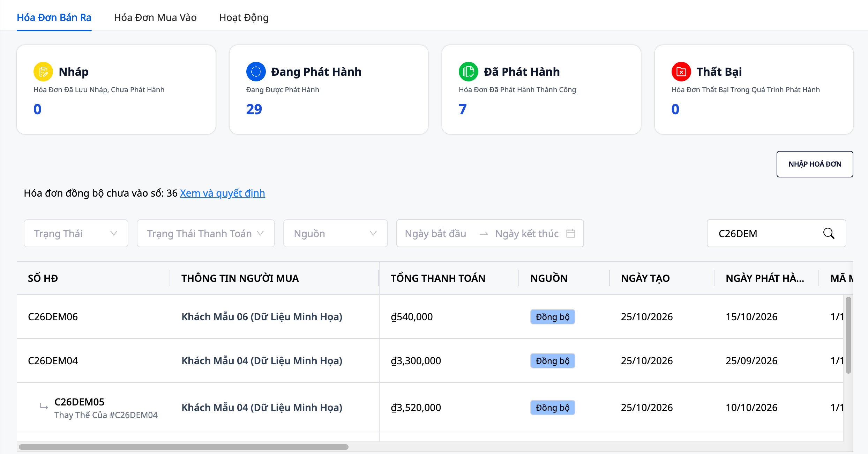This screenshot has width=868, height=454.
Task: Select the Đang Phát Hành count 29
Action: (x=254, y=109)
